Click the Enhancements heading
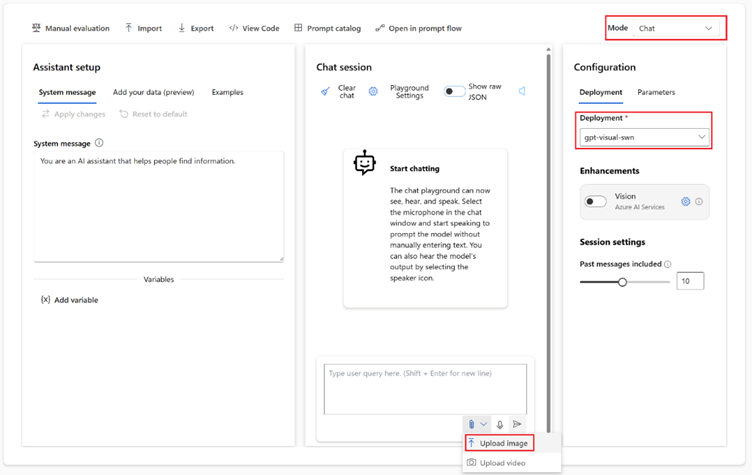 click(x=609, y=171)
